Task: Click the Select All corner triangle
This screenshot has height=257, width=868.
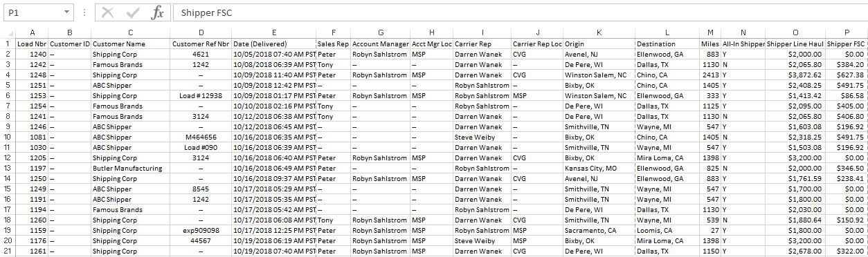Action: click(x=8, y=32)
